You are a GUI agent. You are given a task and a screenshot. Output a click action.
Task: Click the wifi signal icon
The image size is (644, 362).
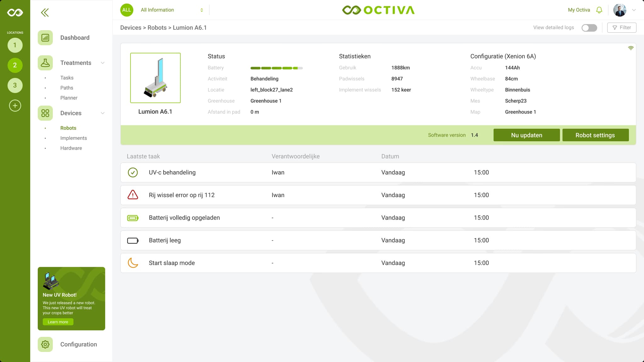click(631, 48)
